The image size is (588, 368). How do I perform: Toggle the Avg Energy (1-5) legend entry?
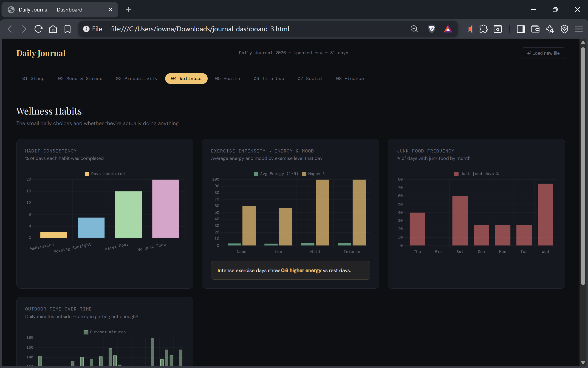[276, 173]
